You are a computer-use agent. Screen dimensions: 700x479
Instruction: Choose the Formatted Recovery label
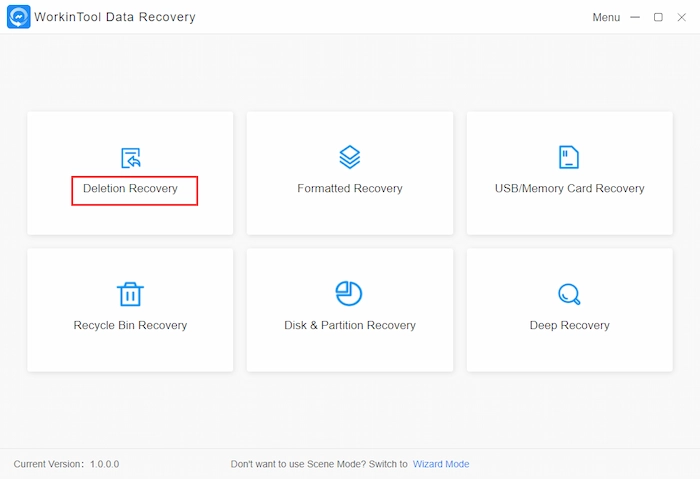[350, 188]
